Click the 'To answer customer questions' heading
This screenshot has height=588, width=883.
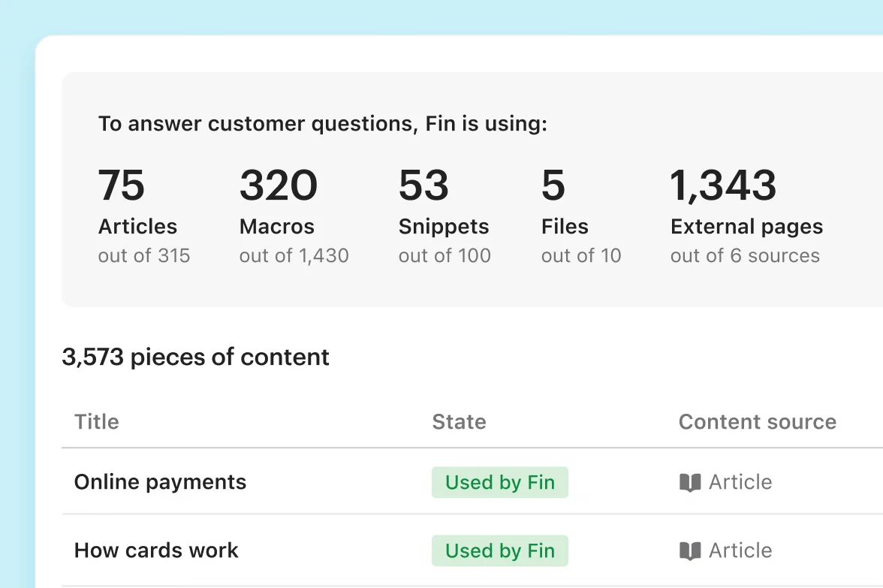click(323, 124)
